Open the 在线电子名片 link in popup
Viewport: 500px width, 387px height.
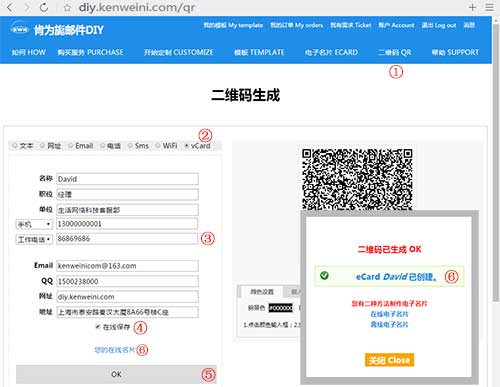[389, 314]
